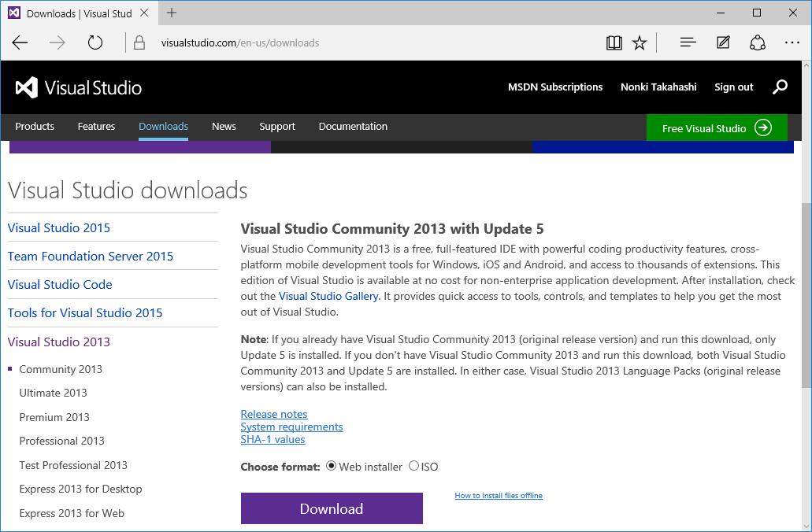The image size is (812, 532).
Task: Select Community 2013 in the sidebar
Action: [x=61, y=370]
